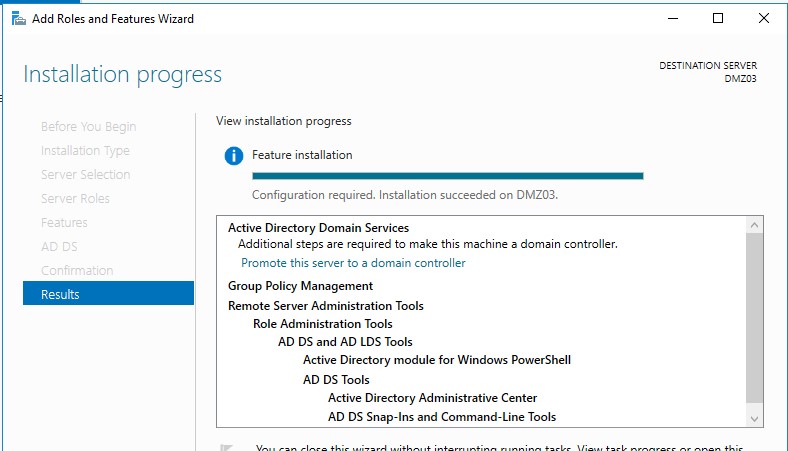The image size is (788, 451).
Task: Close the Add Roles and Features Wizard
Action: [763, 19]
